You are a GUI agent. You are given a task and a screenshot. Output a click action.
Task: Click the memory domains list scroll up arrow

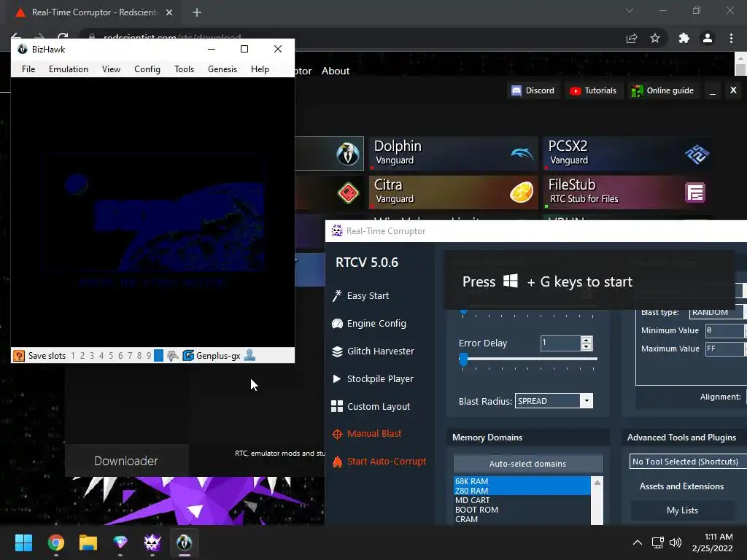click(x=597, y=483)
